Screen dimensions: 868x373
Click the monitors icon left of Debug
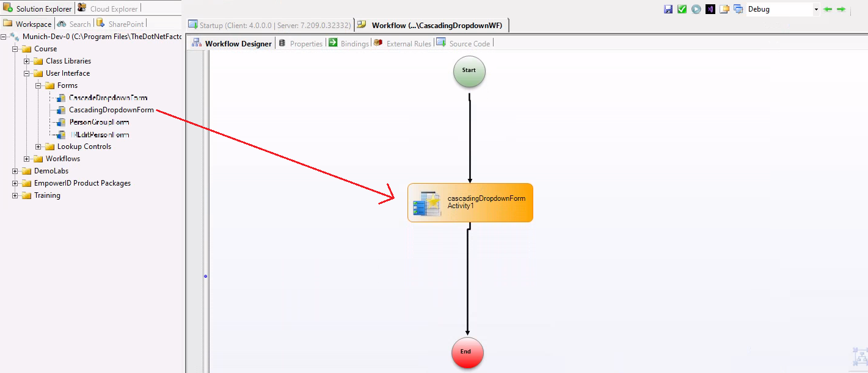739,9
